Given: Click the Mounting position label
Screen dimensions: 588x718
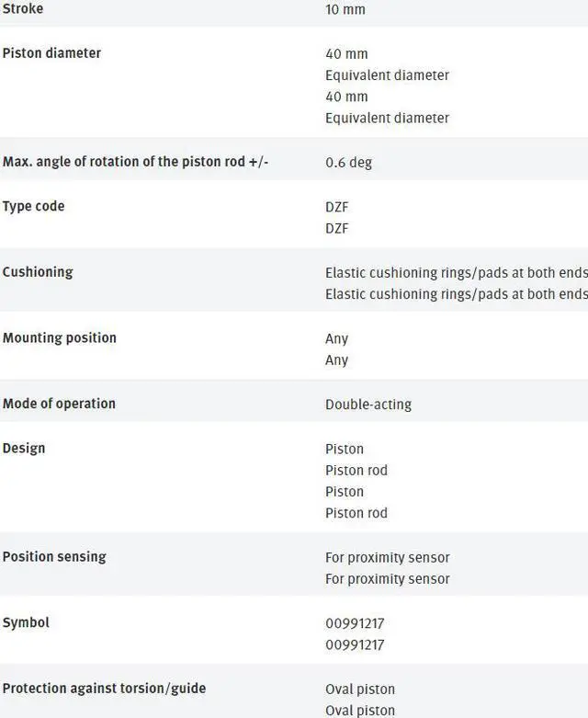Looking at the screenshot, I should point(60,338).
